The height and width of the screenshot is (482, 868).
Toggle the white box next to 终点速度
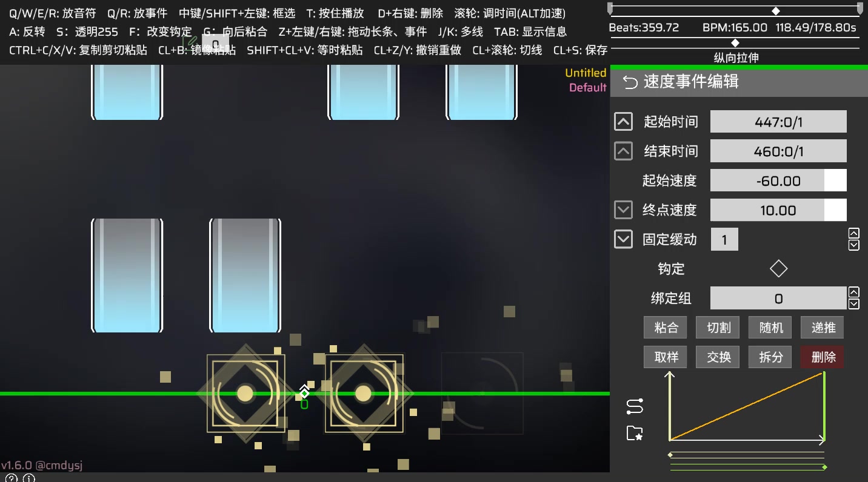pos(835,210)
